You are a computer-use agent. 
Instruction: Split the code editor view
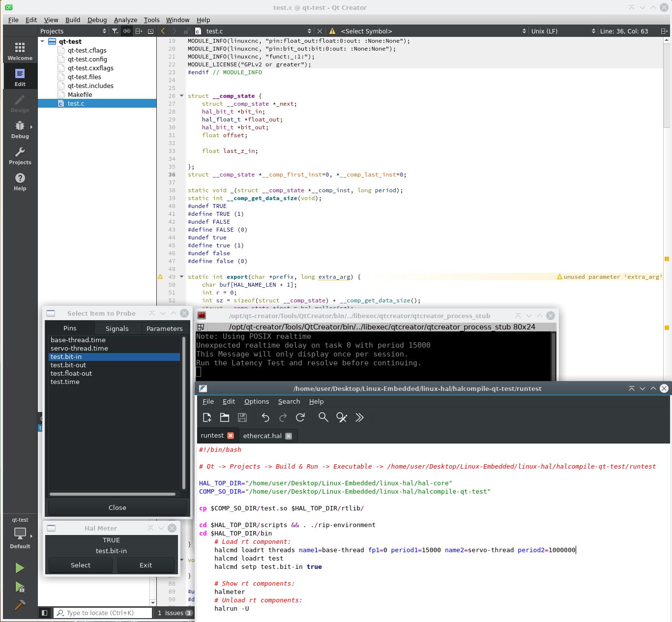tap(664, 31)
